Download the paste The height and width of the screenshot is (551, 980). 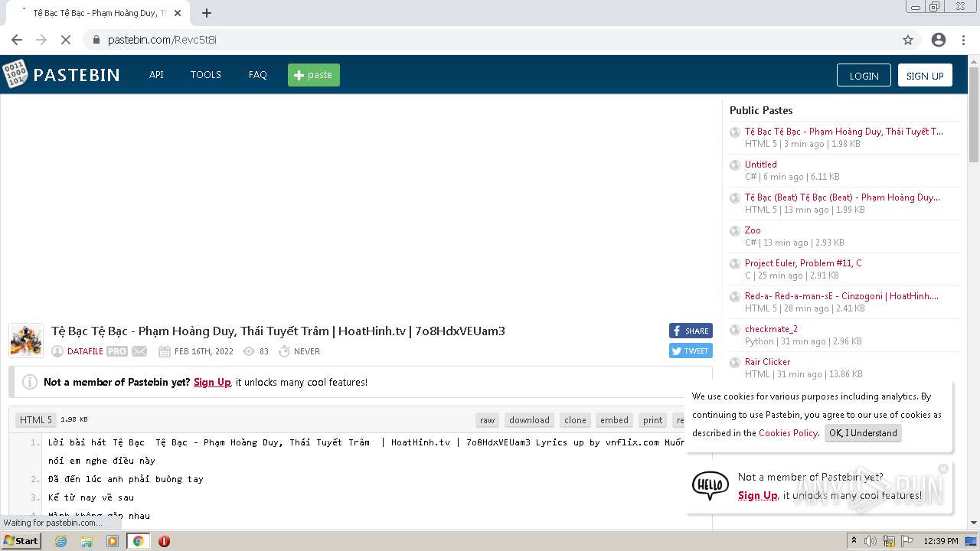coord(529,420)
